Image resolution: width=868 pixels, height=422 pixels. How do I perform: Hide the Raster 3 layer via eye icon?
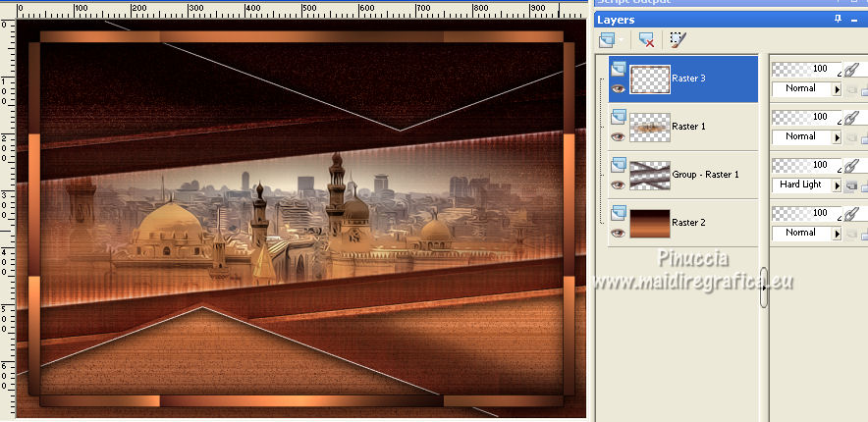coord(619,88)
